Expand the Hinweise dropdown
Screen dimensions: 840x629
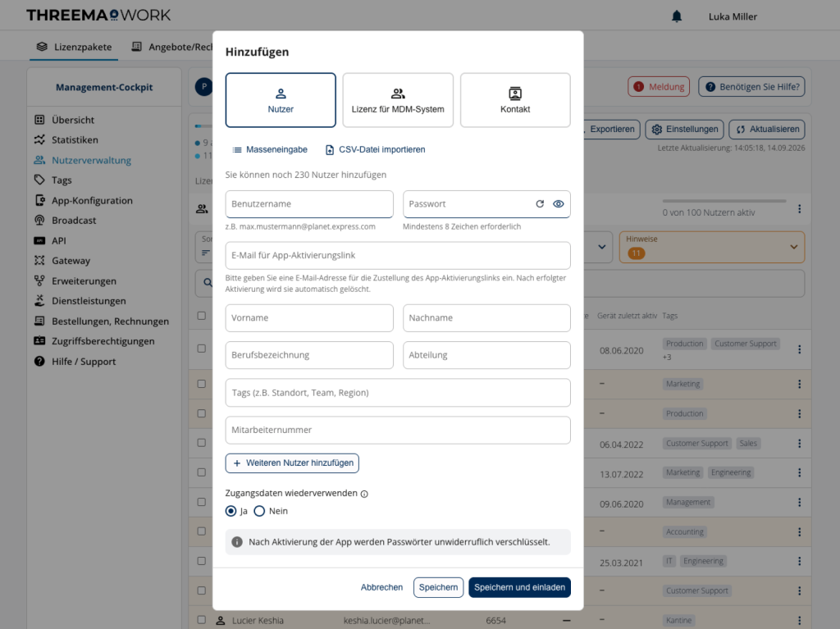[x=711, y=247]
